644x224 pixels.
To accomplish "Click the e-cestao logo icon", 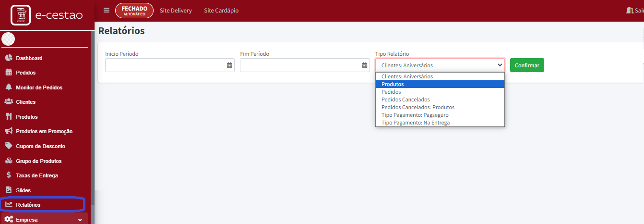I will coord(21,15).
